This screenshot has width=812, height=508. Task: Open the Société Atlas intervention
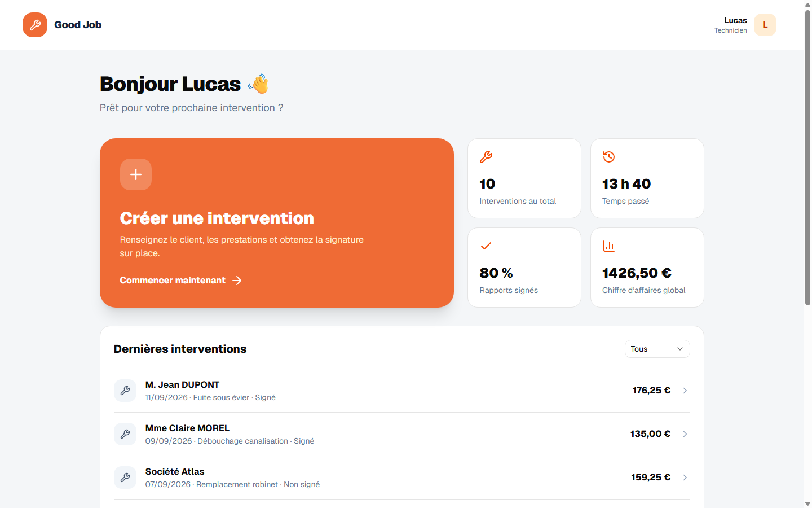[402, 478]
